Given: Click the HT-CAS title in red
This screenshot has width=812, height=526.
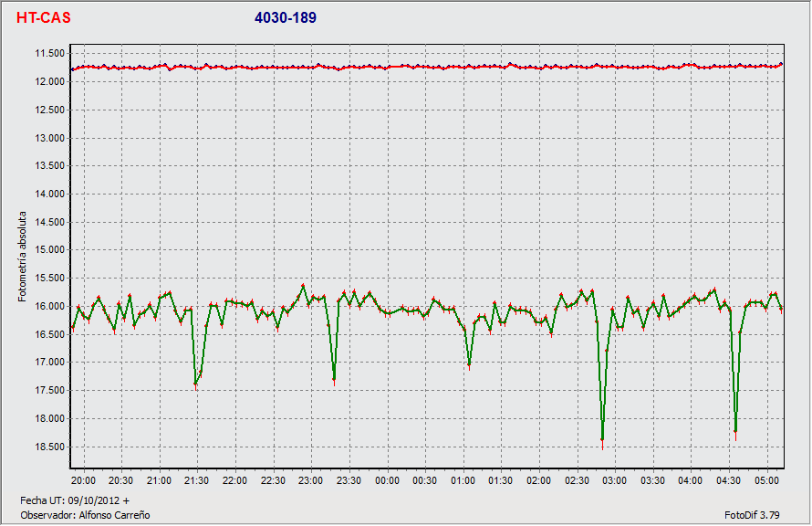Looking at the screenshot, I should [43, 18].
